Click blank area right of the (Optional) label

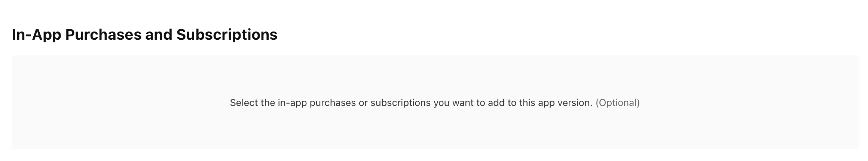point(748,103)
